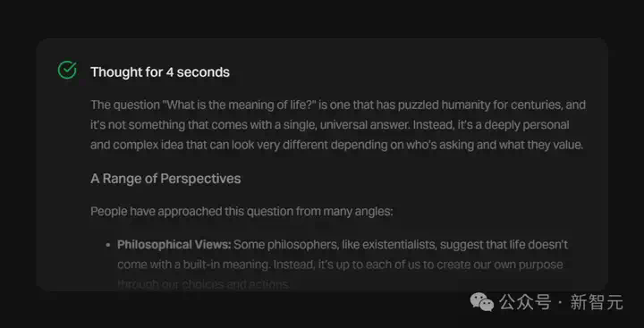644x328 pixels.
Task: Click the line starting "and complex idea"
Action: pos(337,145)
